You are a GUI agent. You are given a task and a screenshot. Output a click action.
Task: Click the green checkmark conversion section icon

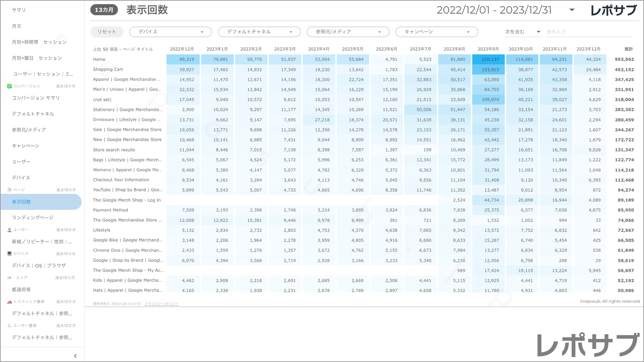tap(9, 86)
